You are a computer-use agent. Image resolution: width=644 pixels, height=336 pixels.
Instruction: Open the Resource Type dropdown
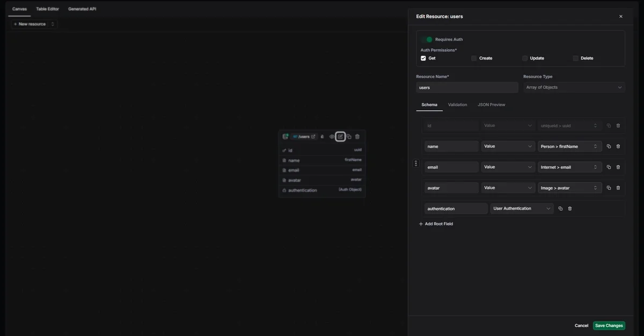pyautogui.click(x=574, y=87)
